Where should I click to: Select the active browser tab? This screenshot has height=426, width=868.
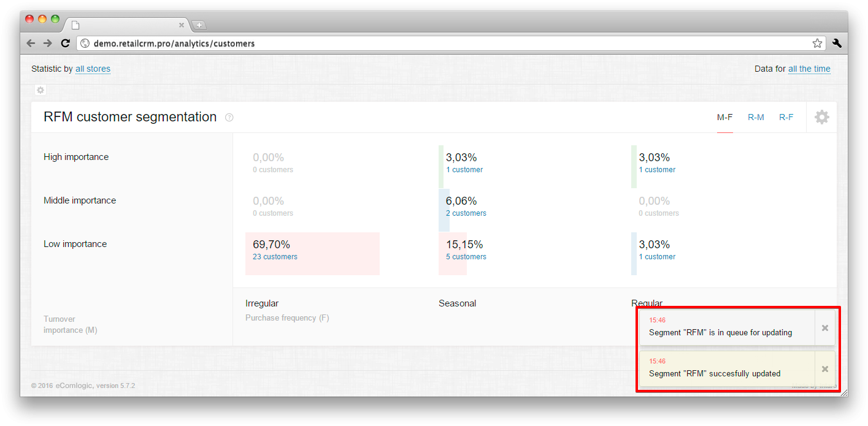click(x=128, y=25)
